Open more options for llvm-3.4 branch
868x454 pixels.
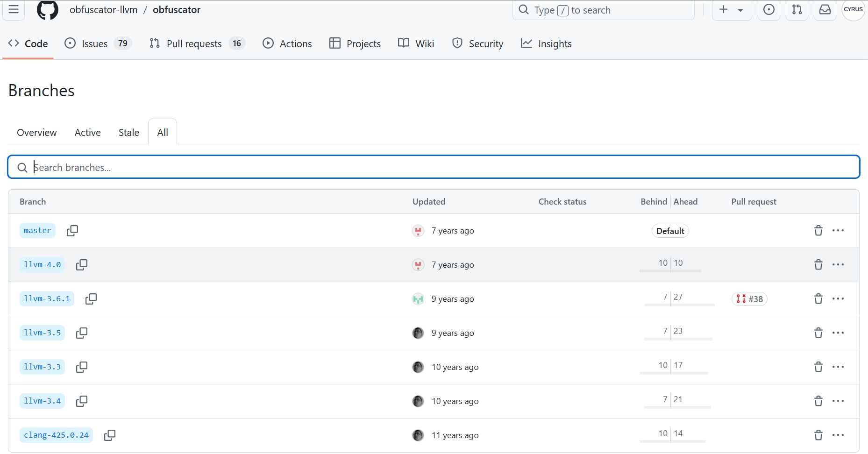pos(838,401)
